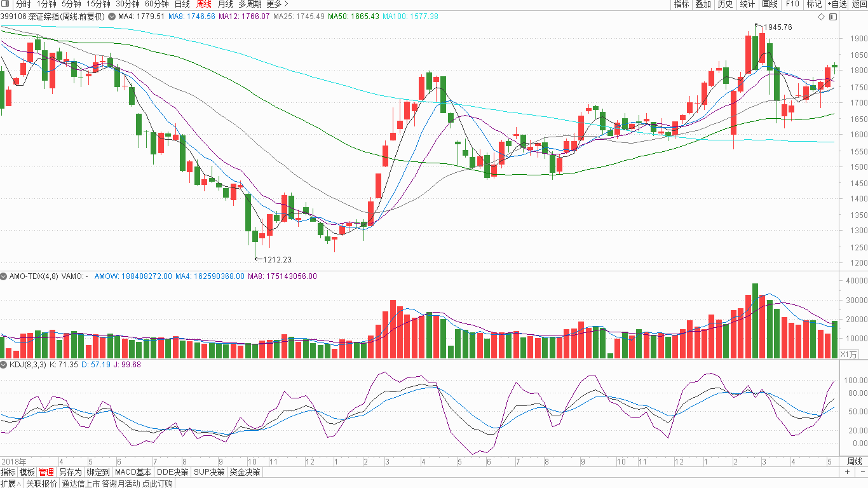Open F10 company info
Viewport: 868px width, 488px height.
(x=792, y=4)
